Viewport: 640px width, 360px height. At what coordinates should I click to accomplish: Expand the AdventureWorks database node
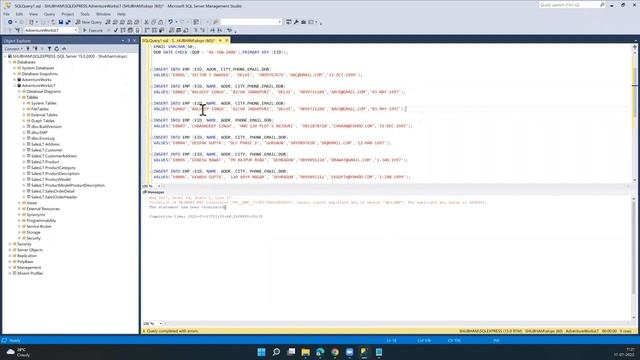(x=15, y=80)
